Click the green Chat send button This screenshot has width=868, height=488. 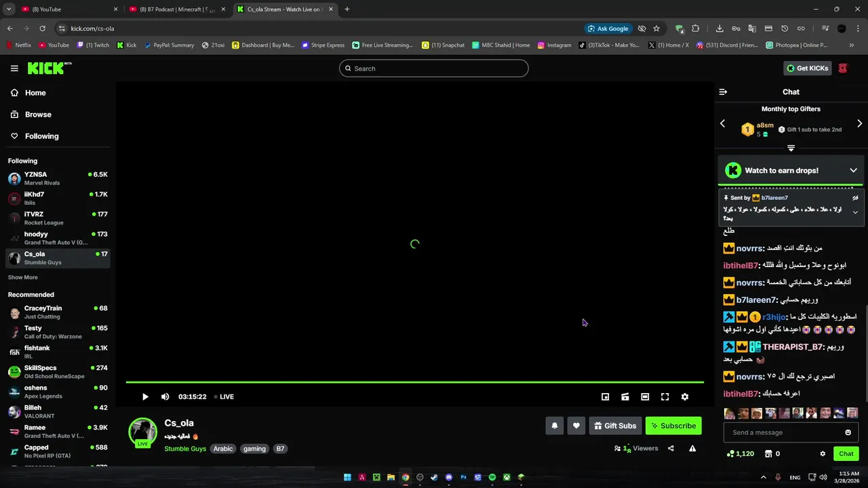tap(846, 453)
